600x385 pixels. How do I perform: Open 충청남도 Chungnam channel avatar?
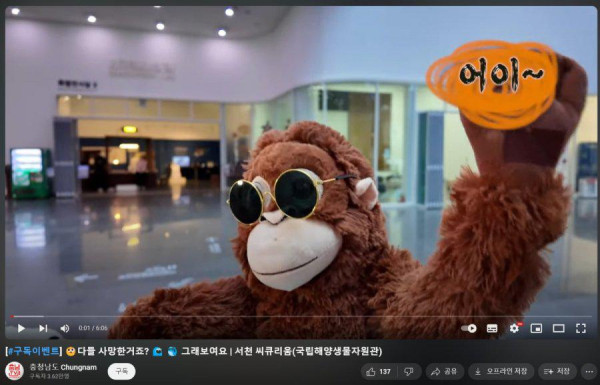click(x=15, y=371)
